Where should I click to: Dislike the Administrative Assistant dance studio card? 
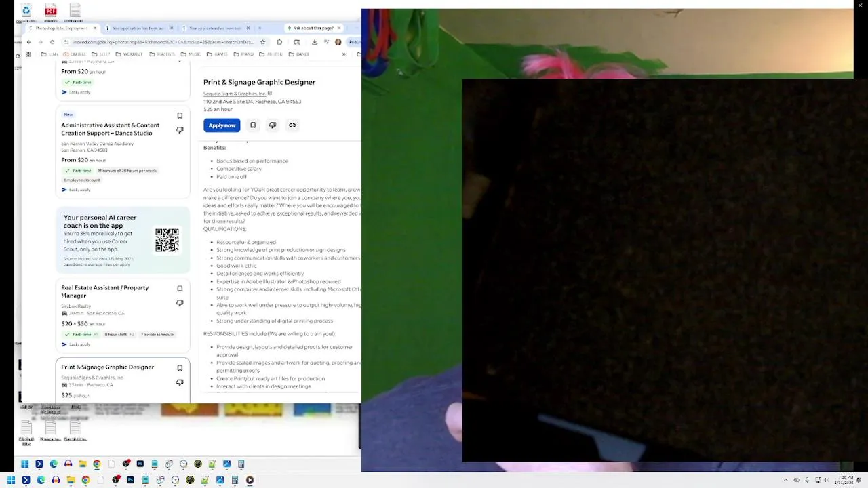click(x=180, y=130)
